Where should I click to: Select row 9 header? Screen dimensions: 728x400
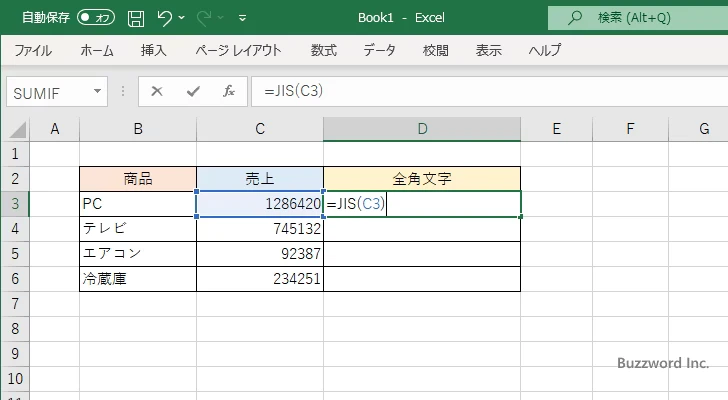[15, 354]
